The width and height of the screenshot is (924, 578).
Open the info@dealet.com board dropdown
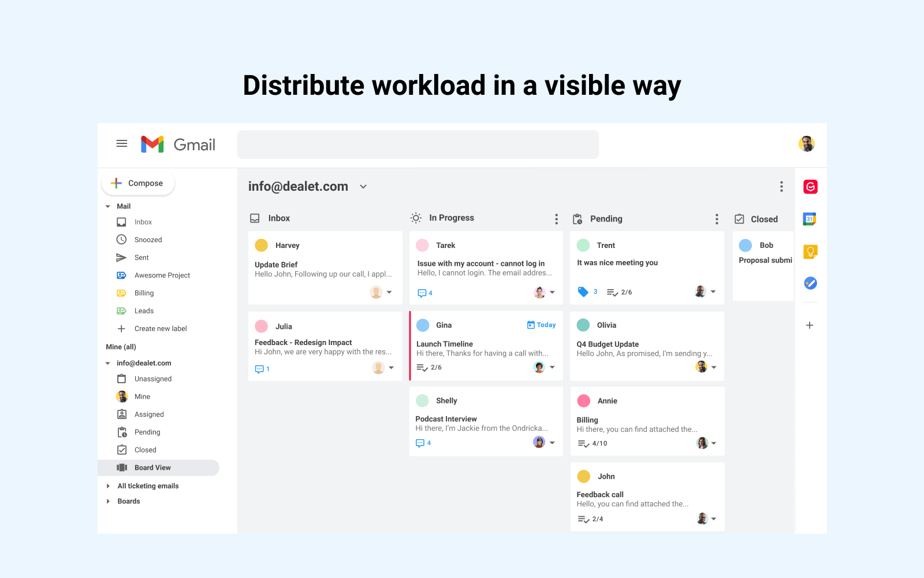point(363,186)
